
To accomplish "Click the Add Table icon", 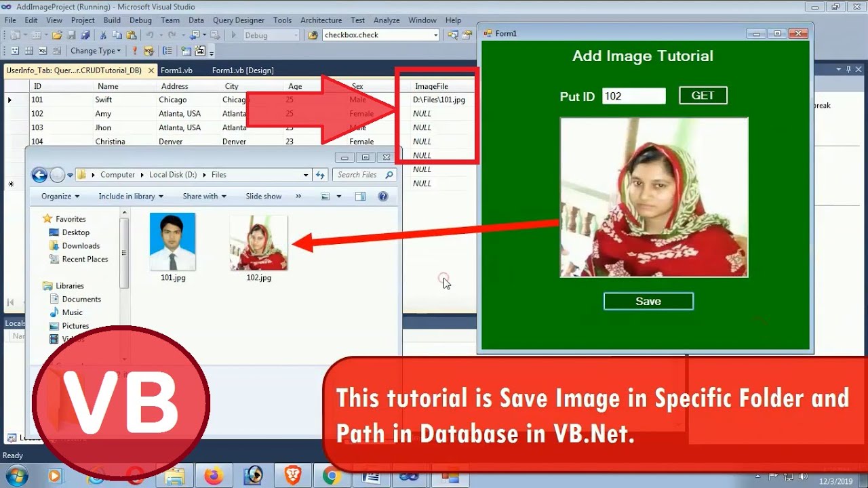I will tap(186, 51).
